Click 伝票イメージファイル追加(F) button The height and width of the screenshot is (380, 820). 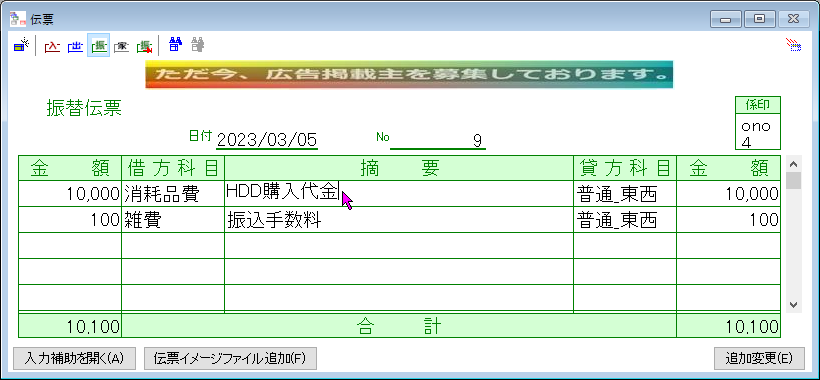pos(230,358)
